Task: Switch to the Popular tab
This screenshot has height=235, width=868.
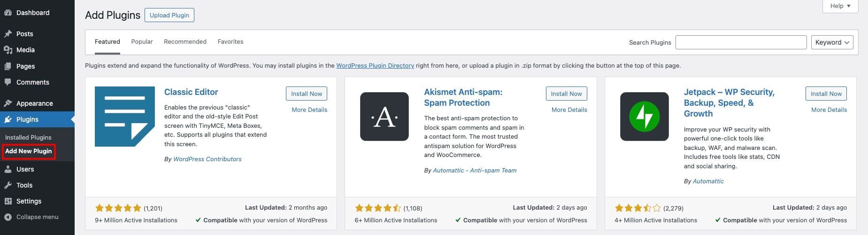Action: (x=142, y=42)
